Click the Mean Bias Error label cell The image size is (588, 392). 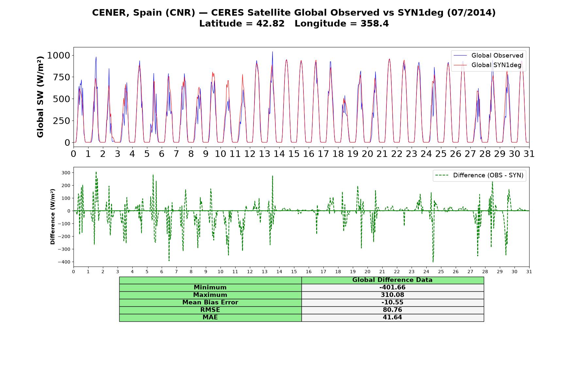210,302
